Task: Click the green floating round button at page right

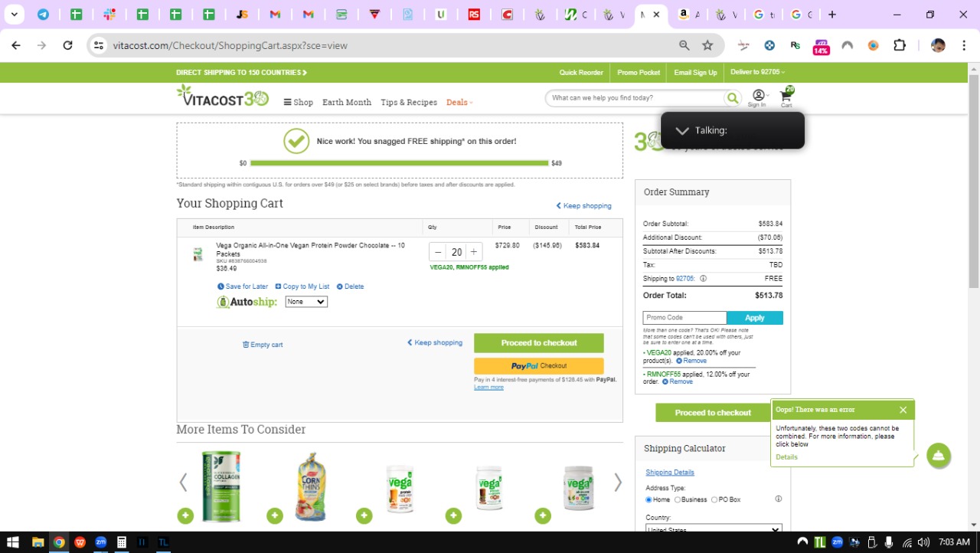Action: pyautogui.click(x=939, y=456)
